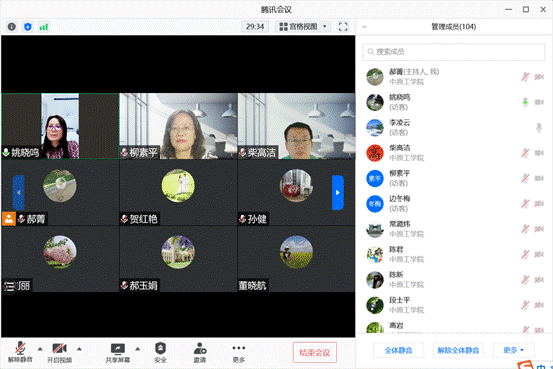This screenshot has width=553, height=369.
Task: Expand audio options arrow beside 解除静音
Action: pos(40,349)
